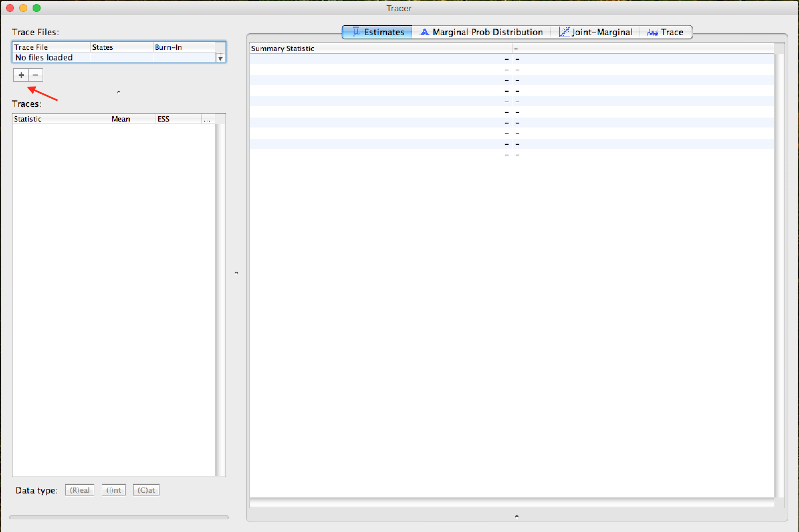Sort traces by Mean column

tap(133, 119)
